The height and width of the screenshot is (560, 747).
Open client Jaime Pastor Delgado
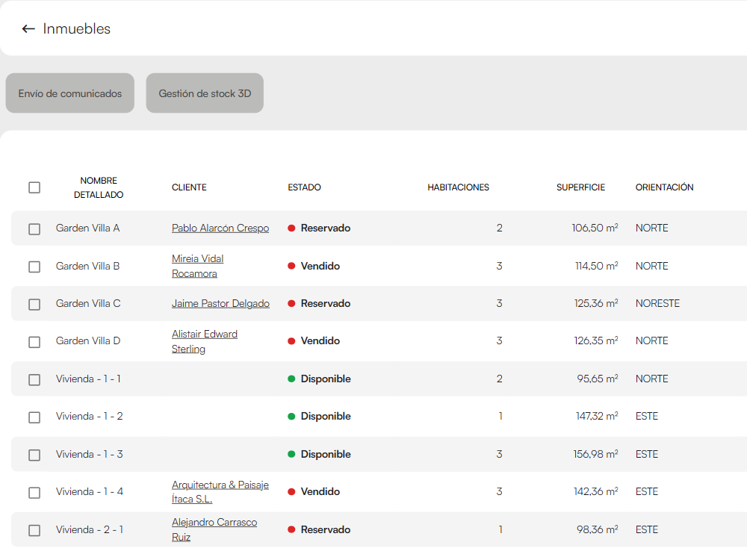pyautogui.click(x=220, y=303)
